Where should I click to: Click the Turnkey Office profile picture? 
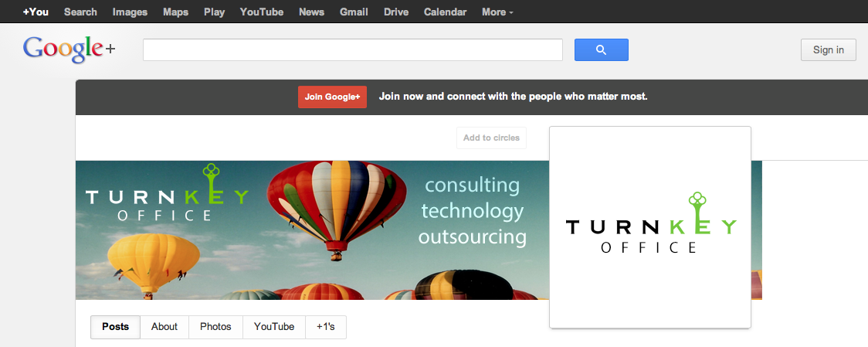tap(649, 227)
